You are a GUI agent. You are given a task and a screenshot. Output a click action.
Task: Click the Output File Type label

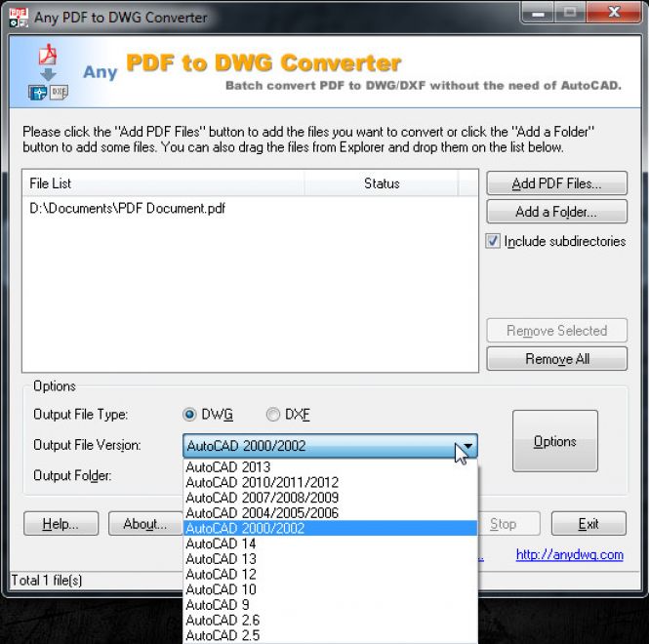81,415
